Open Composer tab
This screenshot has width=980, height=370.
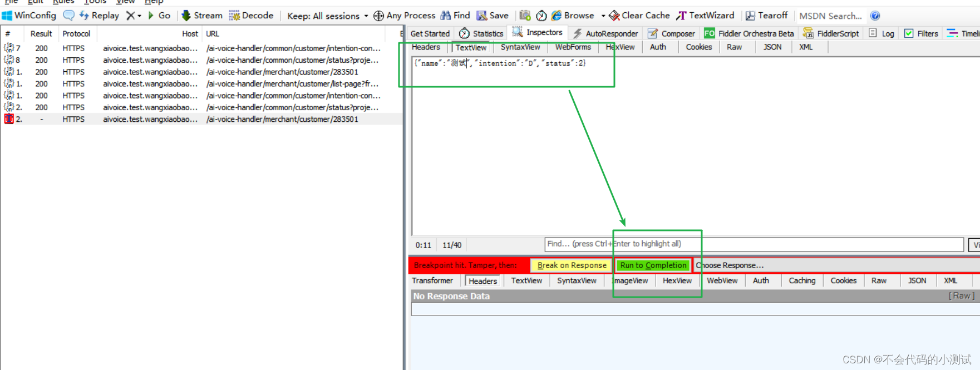672,33
